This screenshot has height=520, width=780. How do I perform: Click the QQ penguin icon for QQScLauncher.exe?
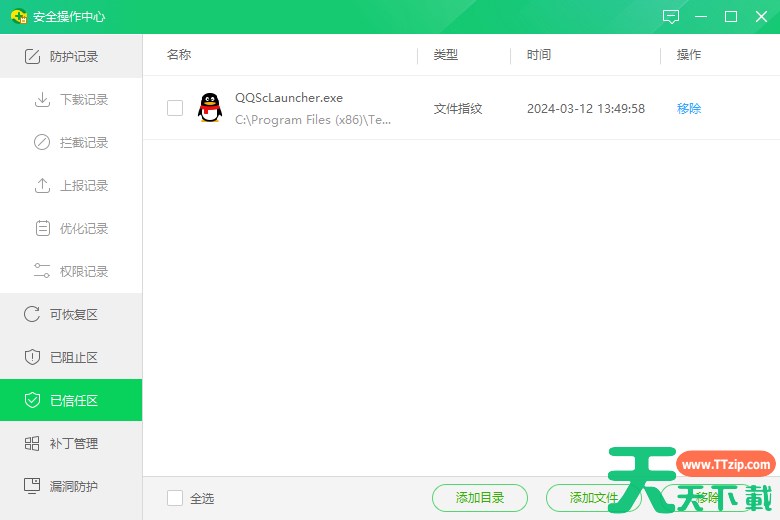(x=210, y=108)
